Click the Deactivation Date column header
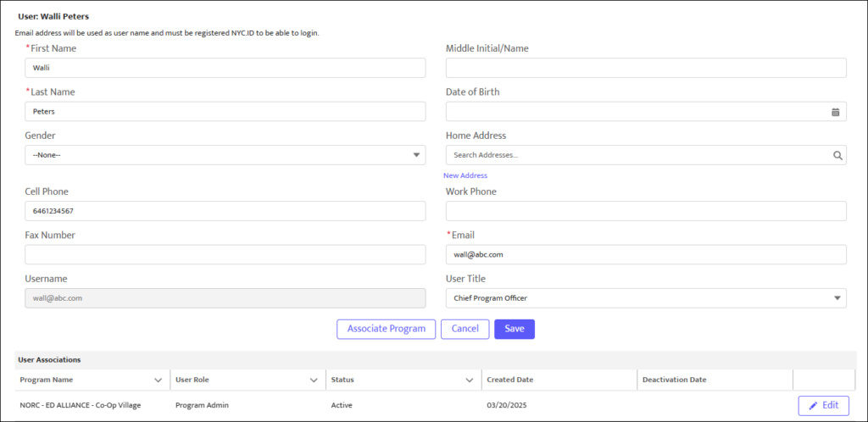 pos(715,380)
